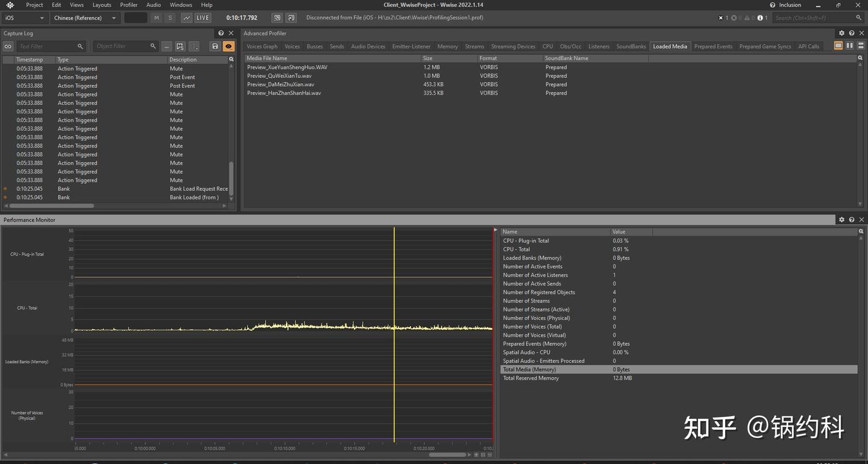The width and height of the screenshot is (868, 464).
Task: Click the Advanced Profiler help icon
Action: [851, 33]
